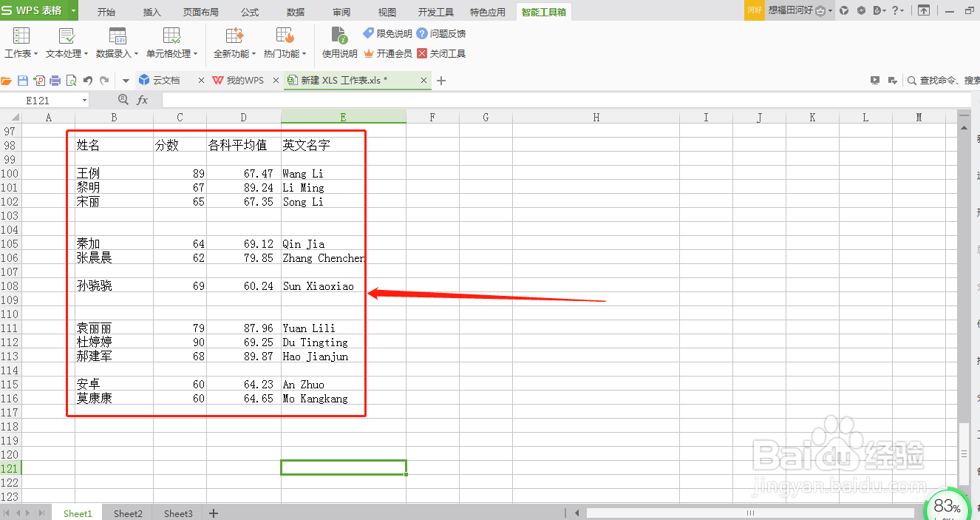Switch to the 页面布局 ribbon tab

[201, 12]
